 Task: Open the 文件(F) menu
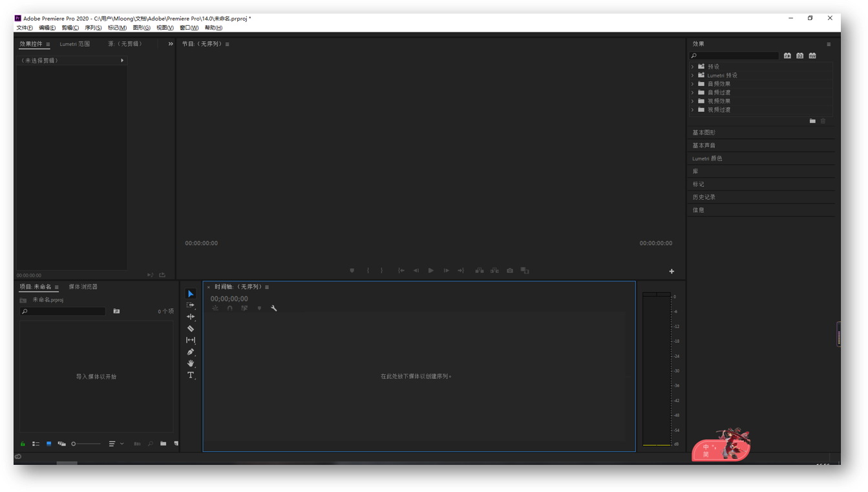click(x=25, y=28)
